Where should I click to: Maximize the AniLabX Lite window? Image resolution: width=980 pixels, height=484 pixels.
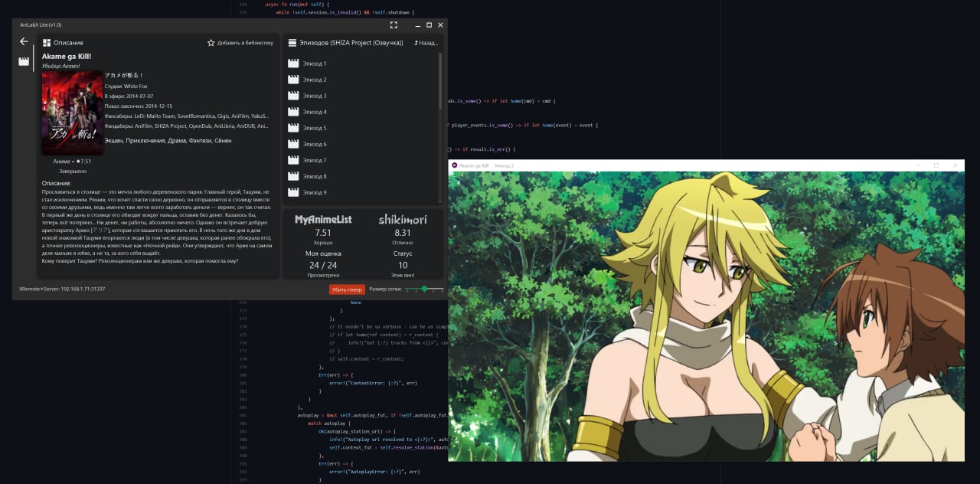click(x=429, y=25)
